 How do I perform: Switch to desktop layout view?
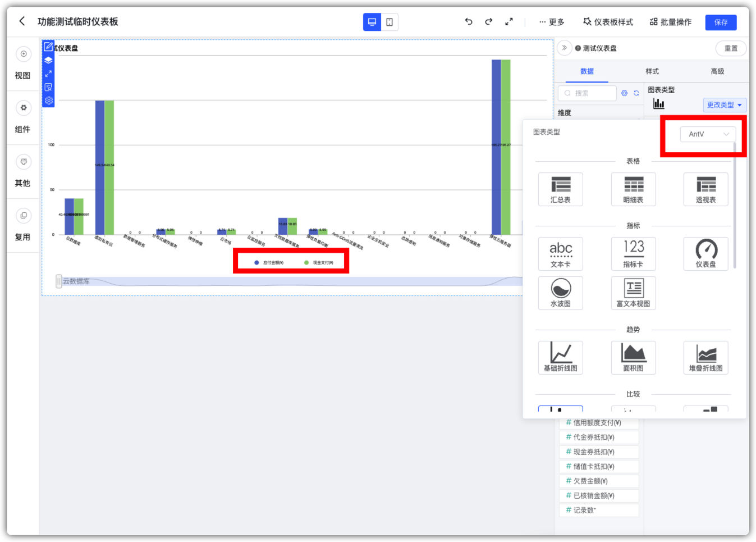(372, 22)
